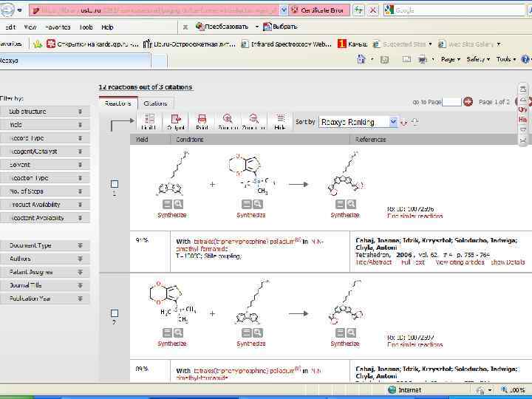Select checkbox for reaction 1

pos(115,184)
